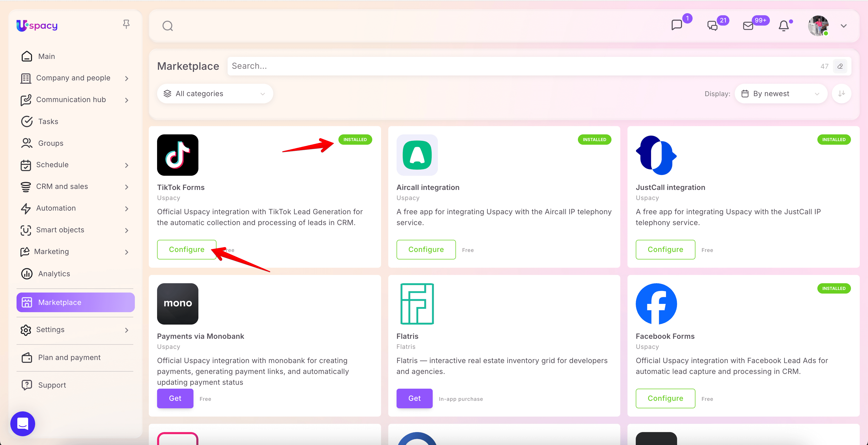
Task: Open the notifications bell
Action: point(784,26)
